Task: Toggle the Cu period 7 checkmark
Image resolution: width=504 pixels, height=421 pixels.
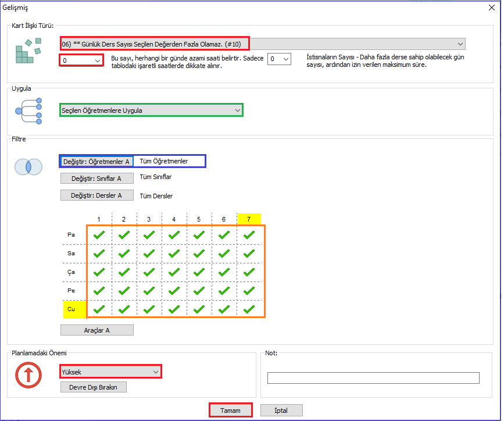Action: [249, 309]
